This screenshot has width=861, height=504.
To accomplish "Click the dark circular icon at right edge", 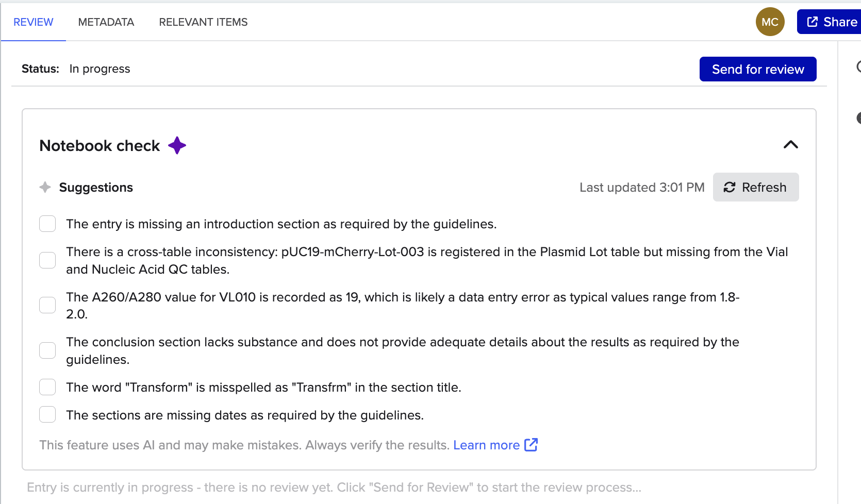I will pyautogui.click(x=858, y=118).
